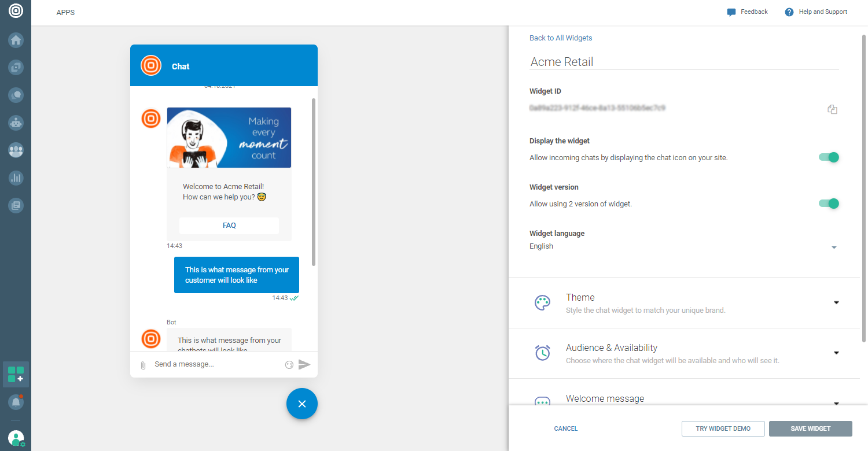
Task: Click the Feedback link text
Action: 754,12
